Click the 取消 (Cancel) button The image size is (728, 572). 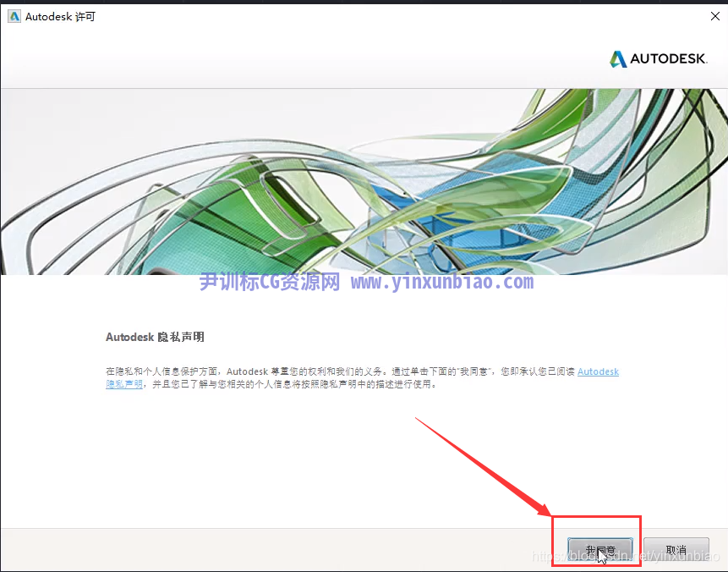click(676, 550)
